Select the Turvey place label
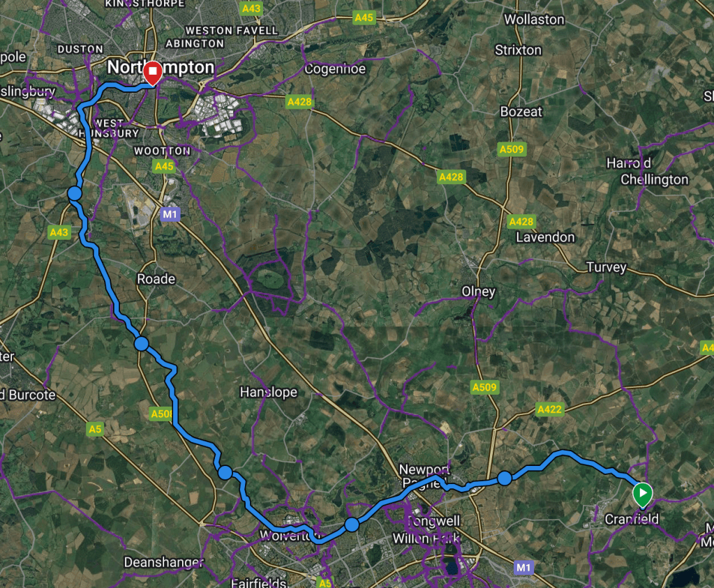 [x=606, y=267]
